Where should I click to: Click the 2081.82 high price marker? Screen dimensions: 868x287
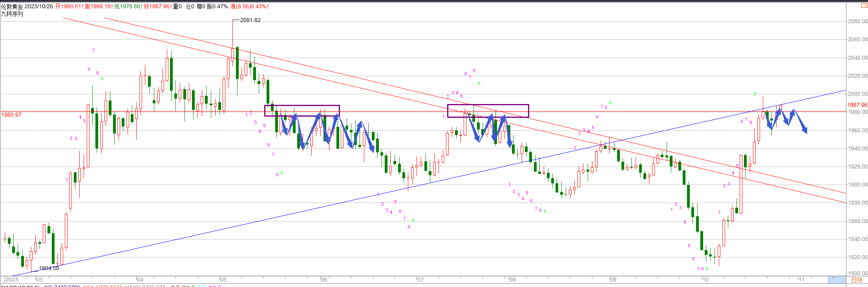(250, 20)
